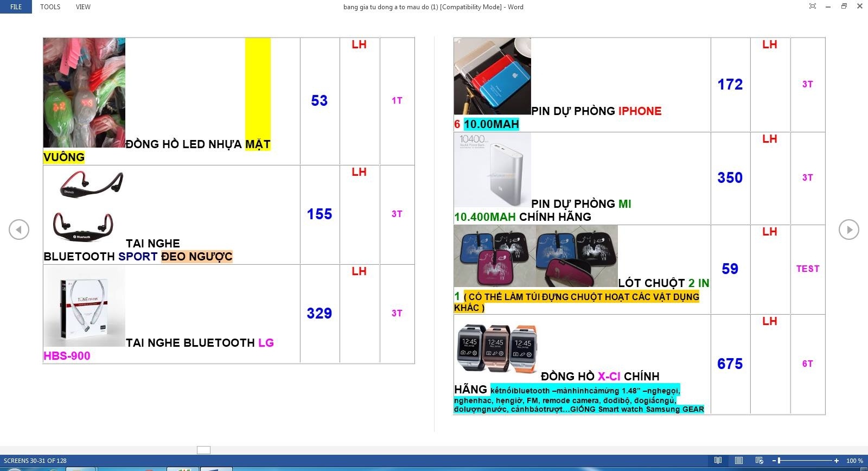The width and height of the screenshot is (868, 471).
Task: Minimize the Word window
Action: pos(828,7)
